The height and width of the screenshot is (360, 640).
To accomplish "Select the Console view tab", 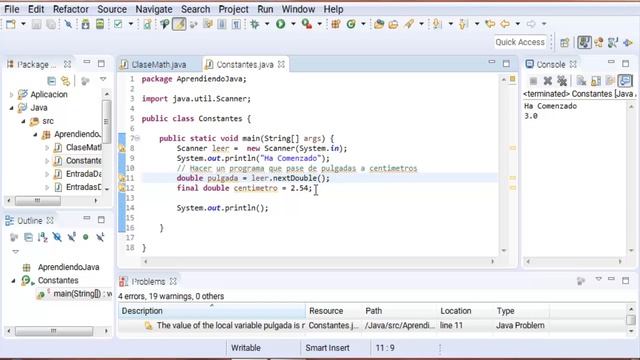I will (x=551, y=64).
